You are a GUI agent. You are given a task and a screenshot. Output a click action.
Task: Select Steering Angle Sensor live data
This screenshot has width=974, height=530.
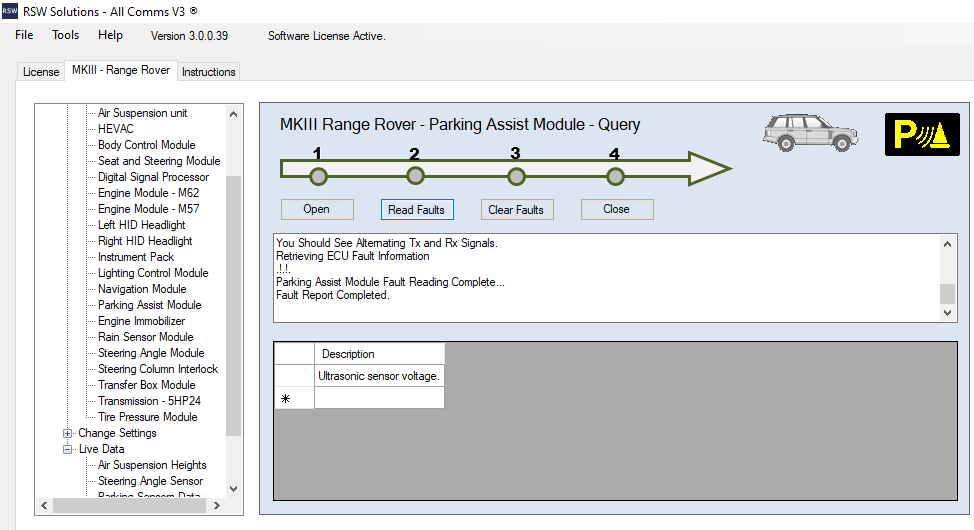pyautogui.click(x=150, y=481)
